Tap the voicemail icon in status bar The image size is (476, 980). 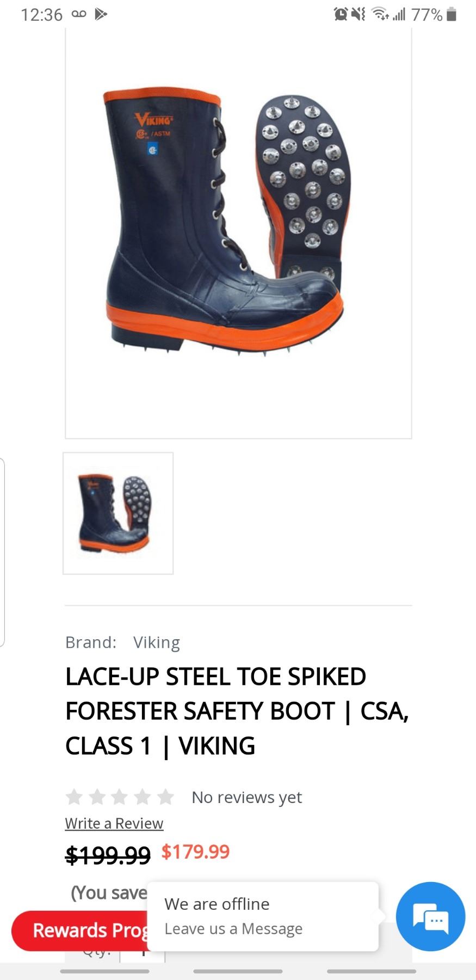(x=79, y=14)
